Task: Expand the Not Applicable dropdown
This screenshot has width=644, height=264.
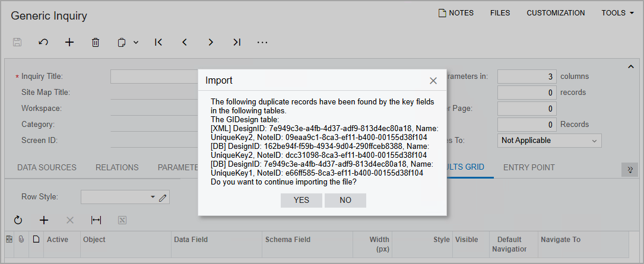Action: [594, 141]
